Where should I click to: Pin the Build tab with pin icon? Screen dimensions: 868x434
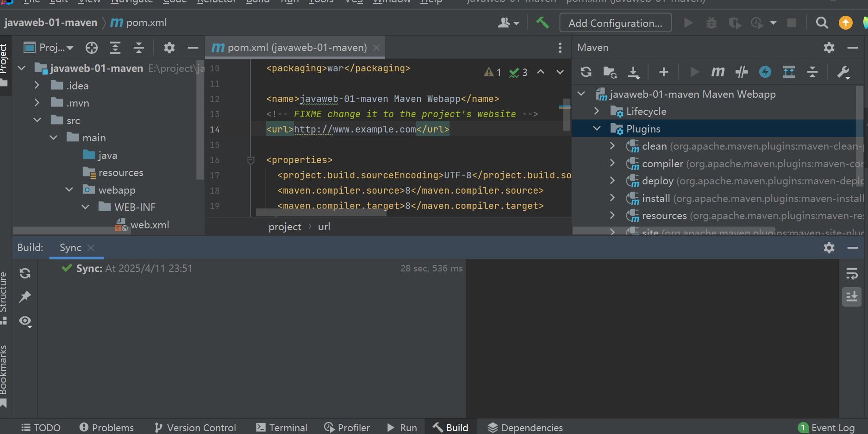[x=25, y=297]
